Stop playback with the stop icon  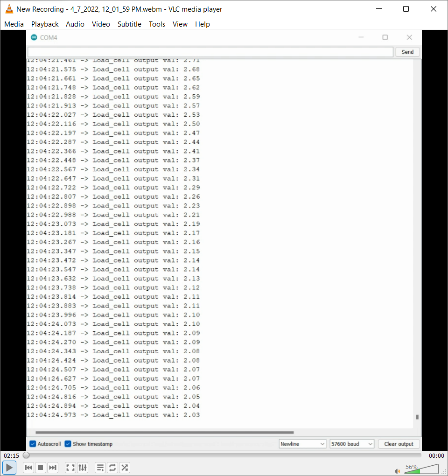(40, 467)
